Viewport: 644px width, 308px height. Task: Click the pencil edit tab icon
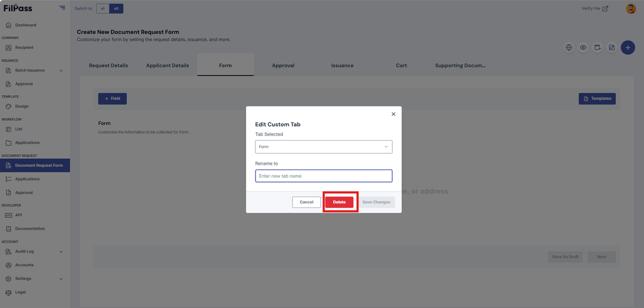tap(611, 48)
